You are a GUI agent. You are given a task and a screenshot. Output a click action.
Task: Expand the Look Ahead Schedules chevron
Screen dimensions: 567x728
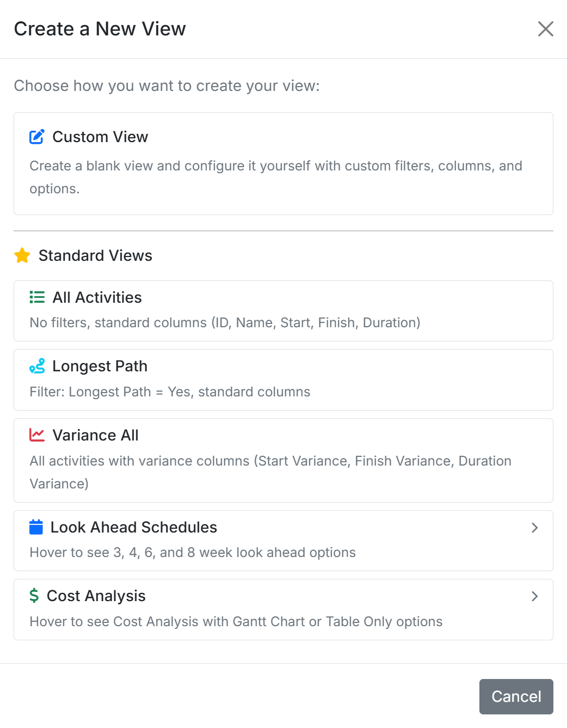tap(534, 528)
